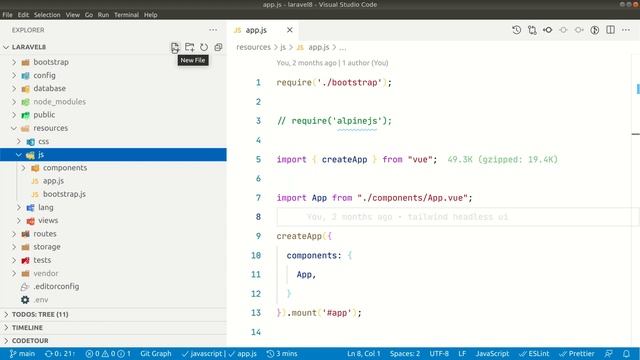Select the app.js editor tab
640x360 pixels.
point(263,30)
